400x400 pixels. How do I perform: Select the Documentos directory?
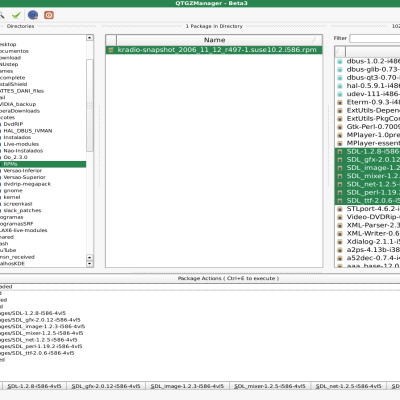(14, 51)
